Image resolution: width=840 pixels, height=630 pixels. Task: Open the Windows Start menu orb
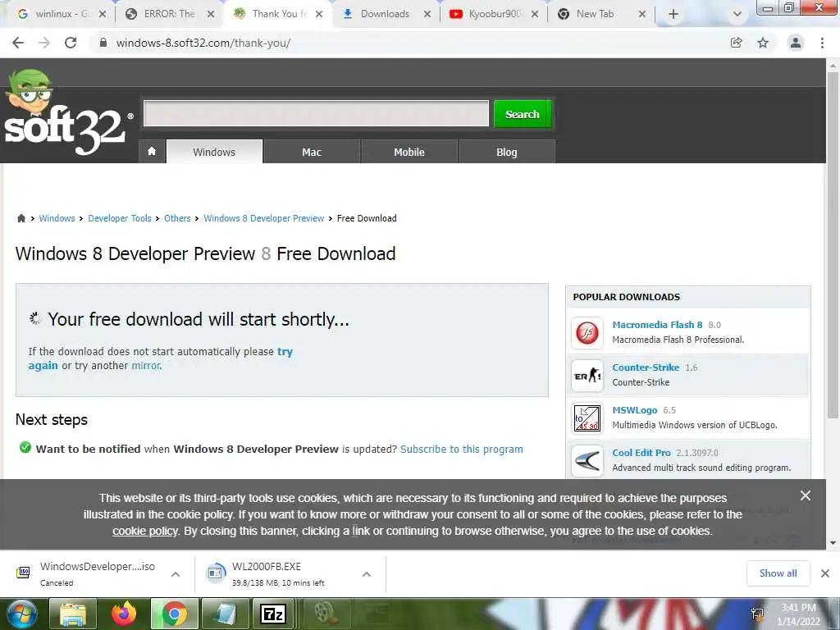pos(22,614)
